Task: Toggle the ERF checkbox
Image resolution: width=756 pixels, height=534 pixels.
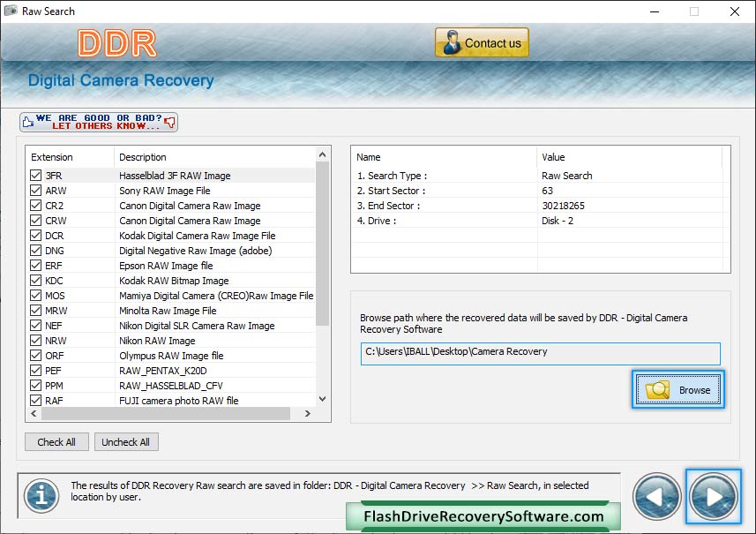Action: pos(35,265)
